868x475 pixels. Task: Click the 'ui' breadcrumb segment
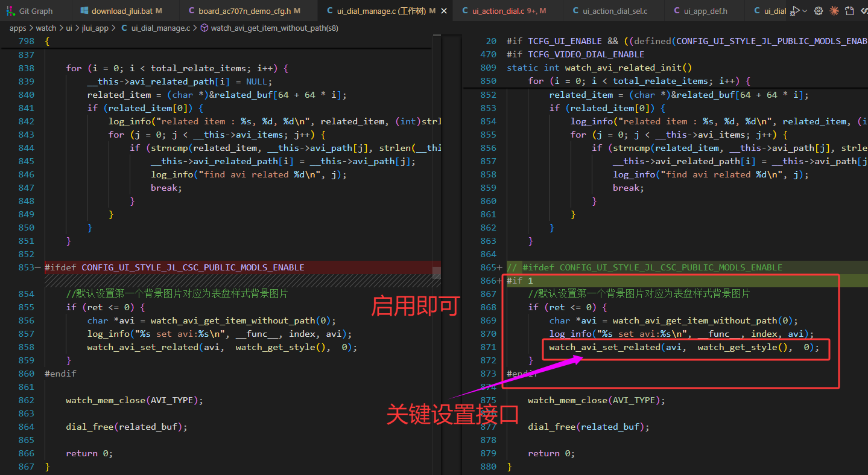pos(69,28)
